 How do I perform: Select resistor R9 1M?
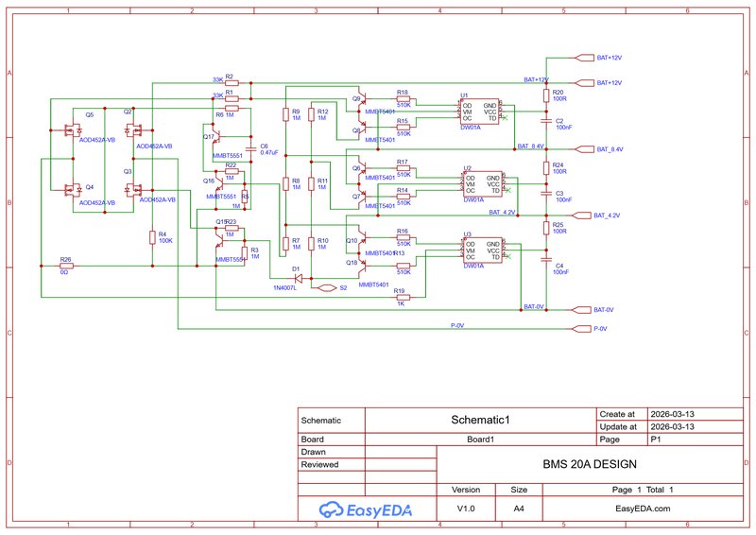(x=285, y=114)
